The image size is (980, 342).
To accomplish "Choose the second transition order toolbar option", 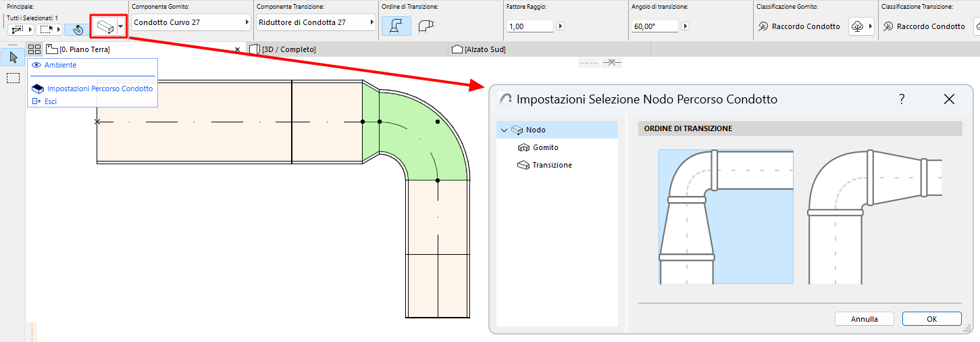I will [x=425, y=26].
